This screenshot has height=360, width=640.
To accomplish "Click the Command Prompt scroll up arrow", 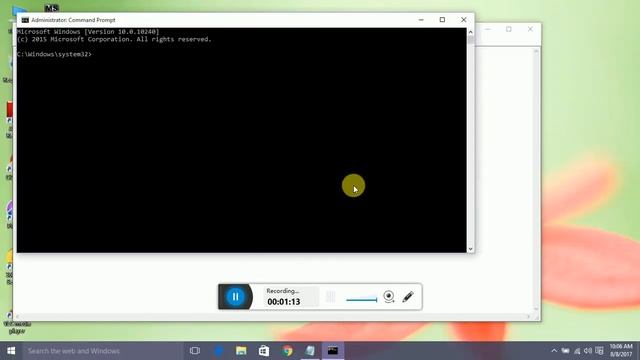I will coord(471,32).
